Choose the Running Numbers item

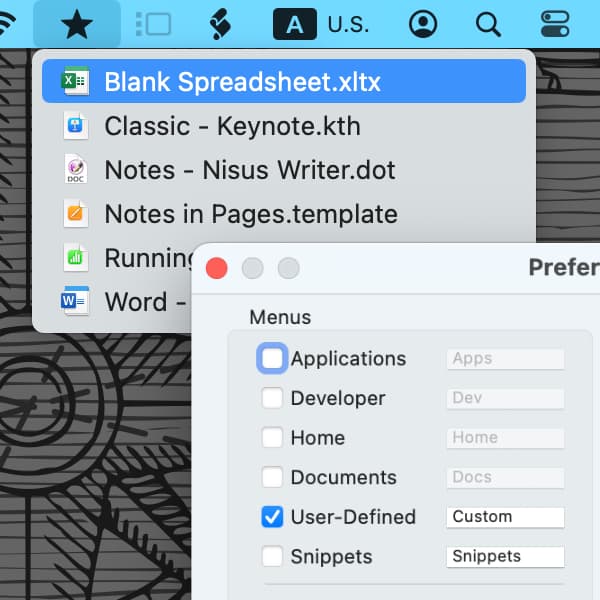(117, 258)
